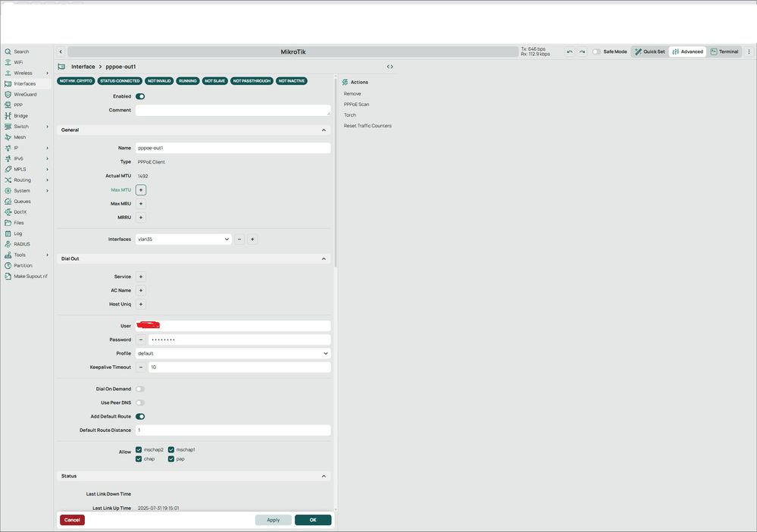757x532 pixels.
Task: Disable the Add Default Route toggle
Action: coord(140,416)
